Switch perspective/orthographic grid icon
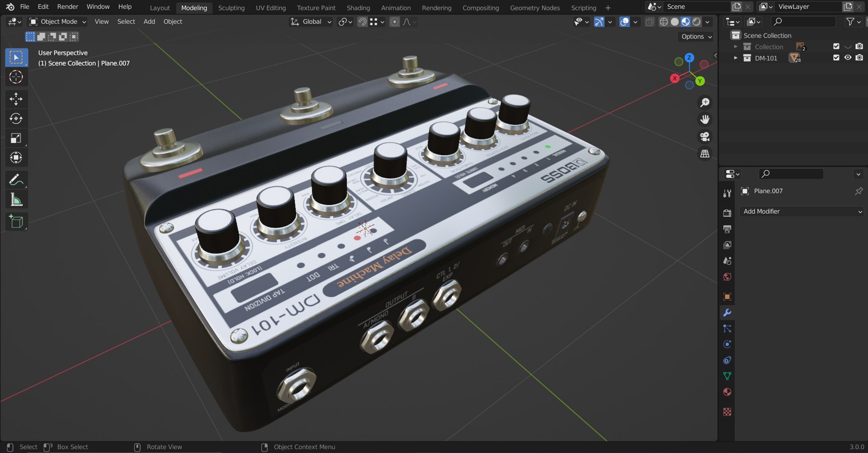This screenshot has height=453, width=868. 705,154
